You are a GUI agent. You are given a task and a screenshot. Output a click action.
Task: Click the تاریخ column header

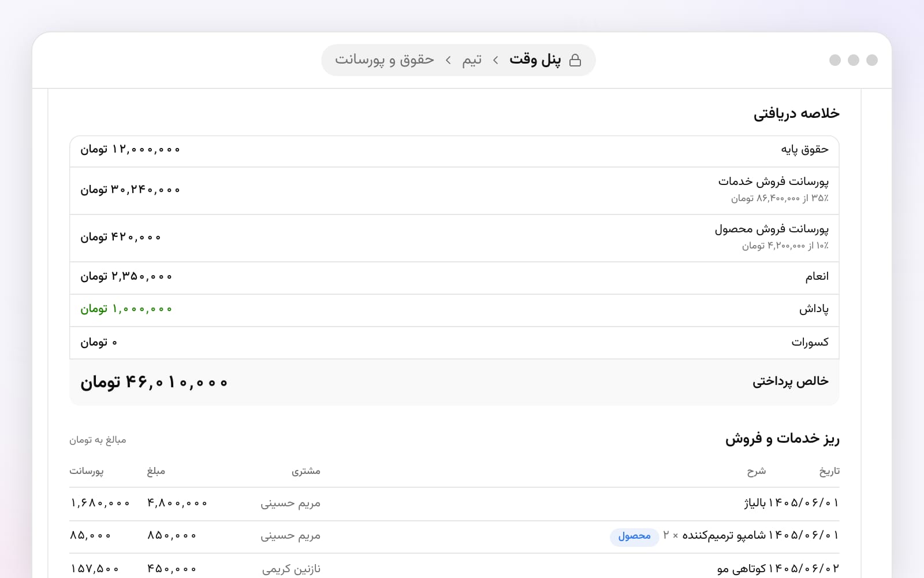click(x=829, y=471)
